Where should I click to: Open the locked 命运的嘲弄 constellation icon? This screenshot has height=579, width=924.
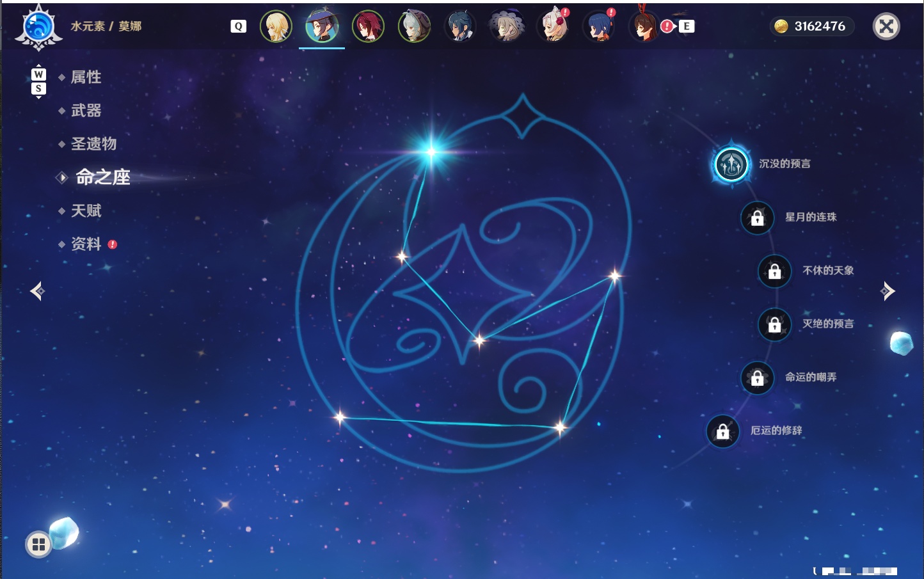click(757, 378)
